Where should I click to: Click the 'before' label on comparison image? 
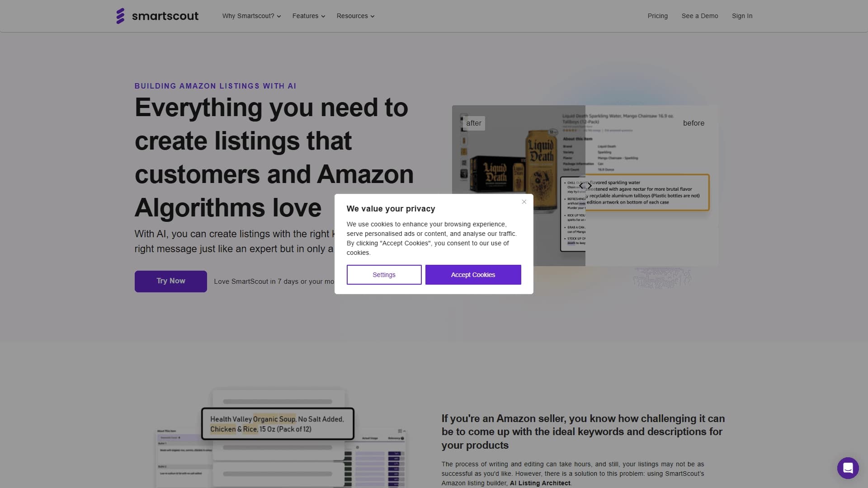[693, 123]
